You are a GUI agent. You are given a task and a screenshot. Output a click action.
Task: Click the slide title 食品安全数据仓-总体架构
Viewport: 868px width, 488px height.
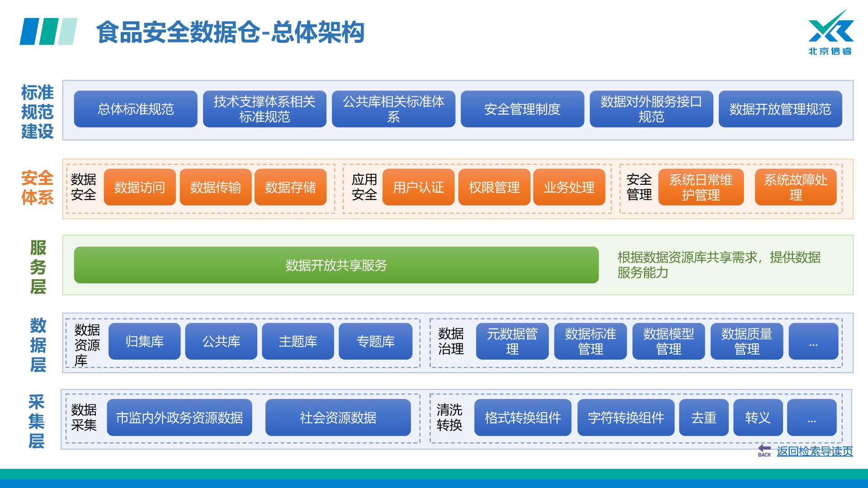[x=230, y=33]
